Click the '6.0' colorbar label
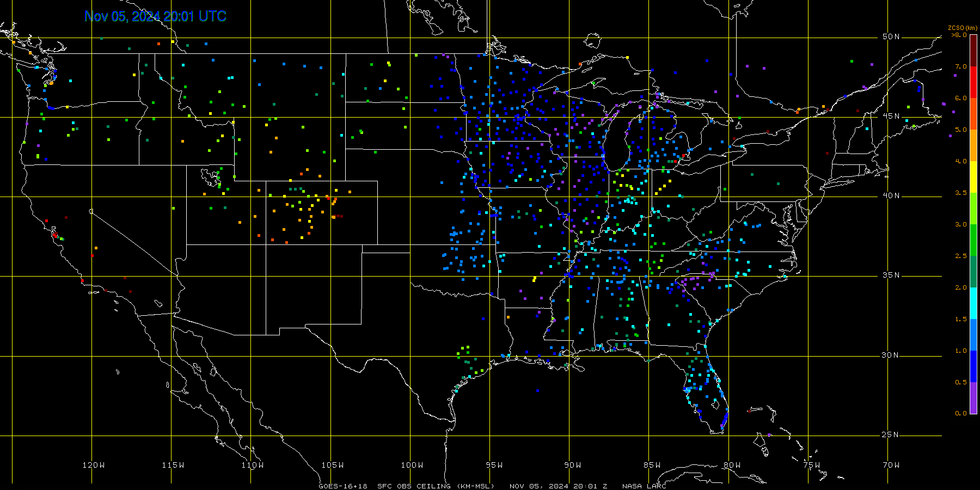Image resolution: width=980 pixels, height=490 pixels. pyautogui.click(x=961, y=98)
